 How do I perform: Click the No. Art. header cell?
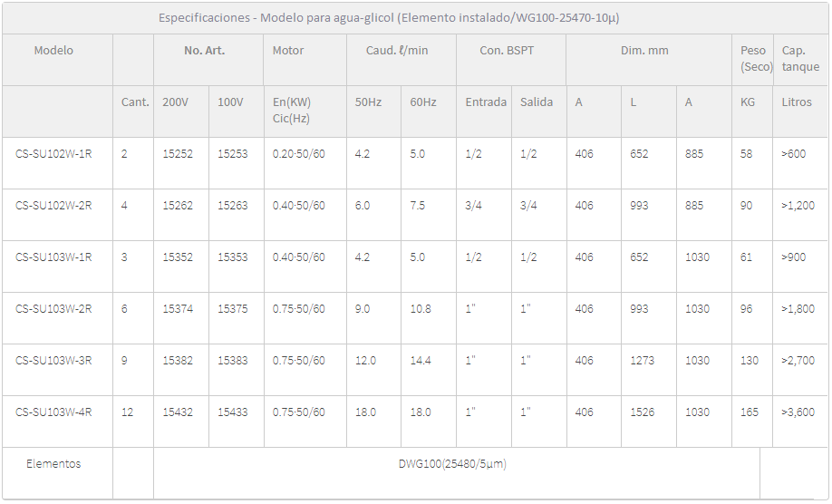pos(204,51)
